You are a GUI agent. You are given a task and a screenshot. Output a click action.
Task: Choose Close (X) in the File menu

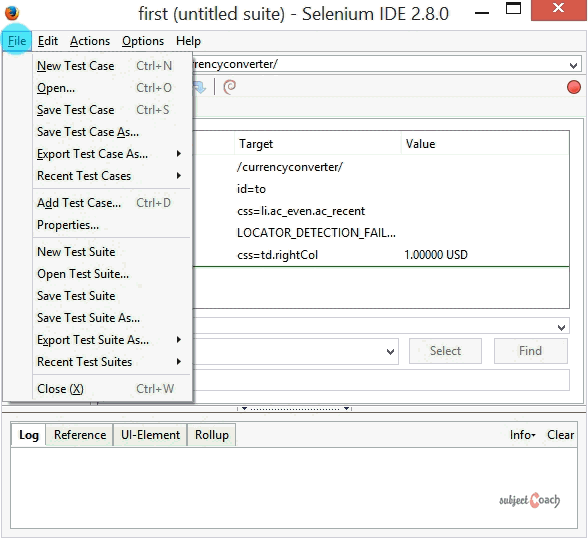tap(112, 389)
